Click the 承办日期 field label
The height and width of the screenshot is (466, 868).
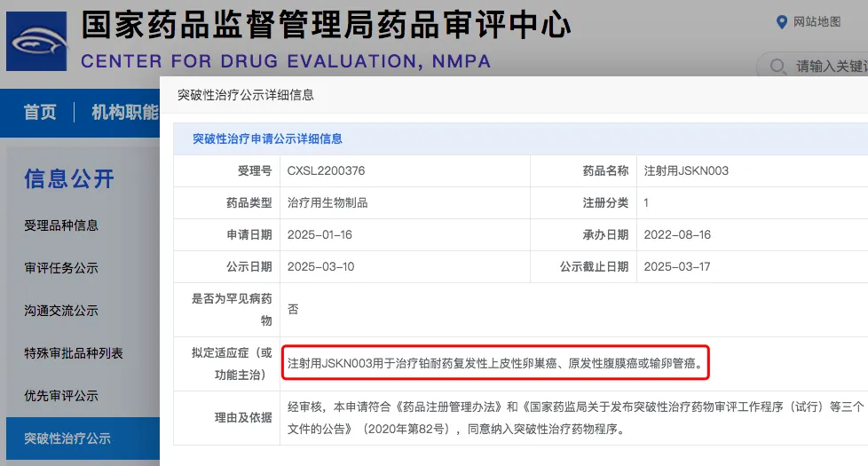[605, 234]
